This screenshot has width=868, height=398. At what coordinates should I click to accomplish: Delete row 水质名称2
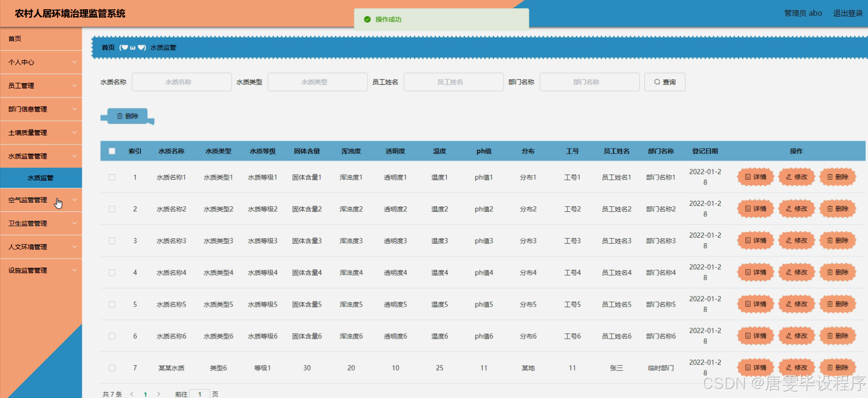(838, 209)
